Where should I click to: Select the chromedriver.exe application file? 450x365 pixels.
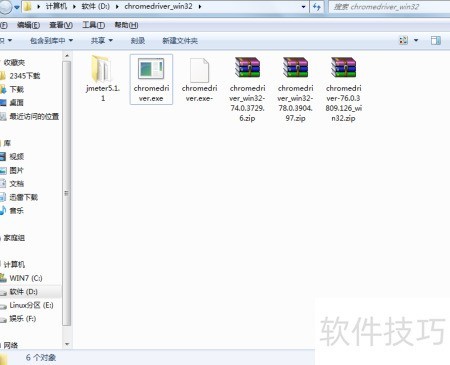click(151, 79)
